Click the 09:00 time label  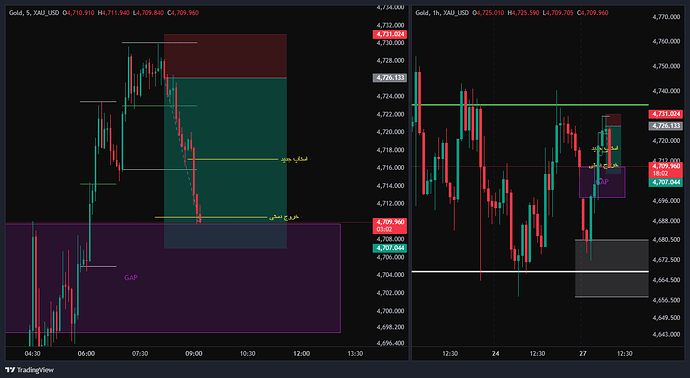pyautogui.click(x=194, y=353)
